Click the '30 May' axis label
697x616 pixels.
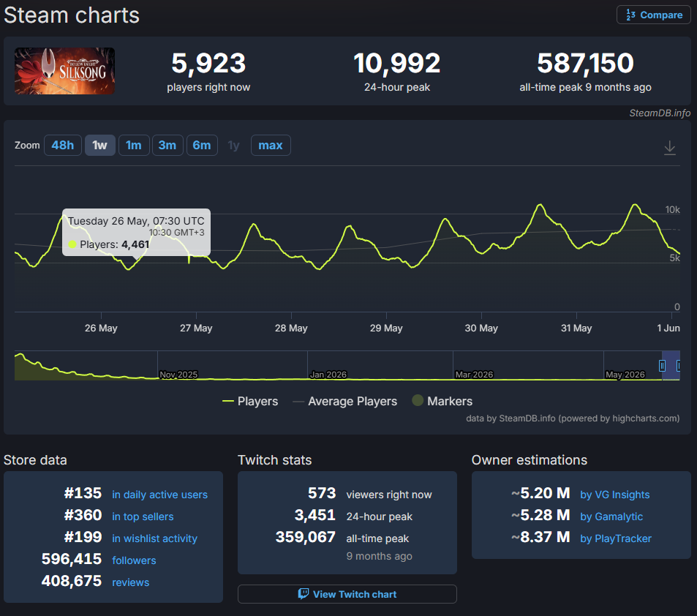click(481, 328)
